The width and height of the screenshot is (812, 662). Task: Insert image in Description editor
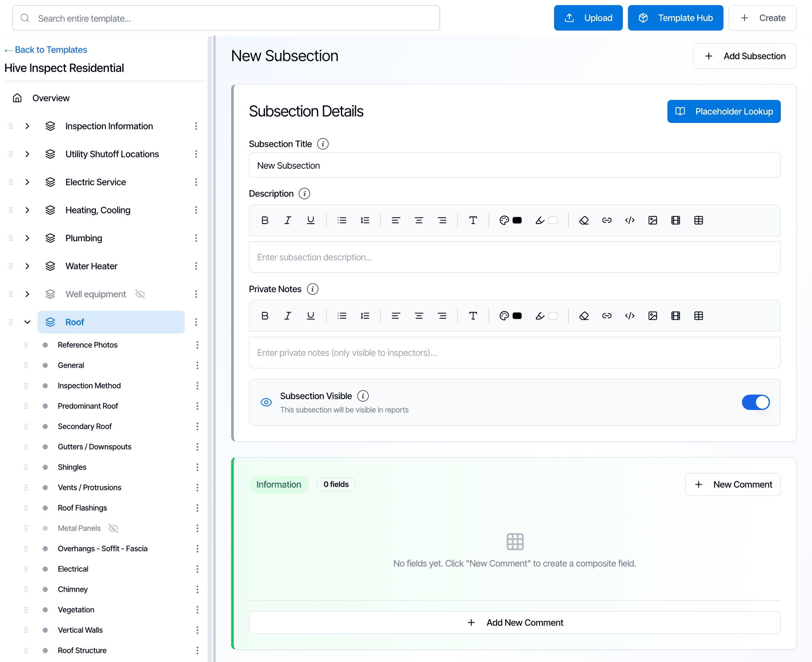coord(652,220)
